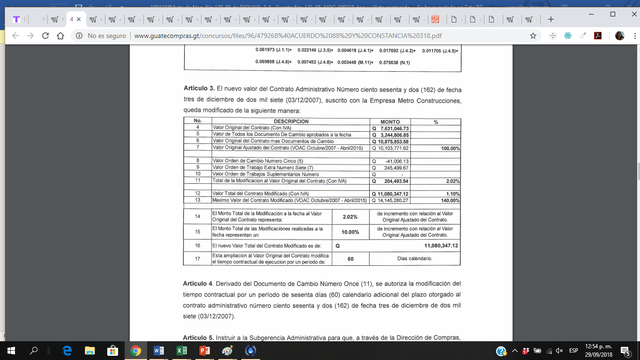Launch Microsoft Edge from taskbar
Screen dimensions: 640x360
pyautogui.click(x=67, y=351)
